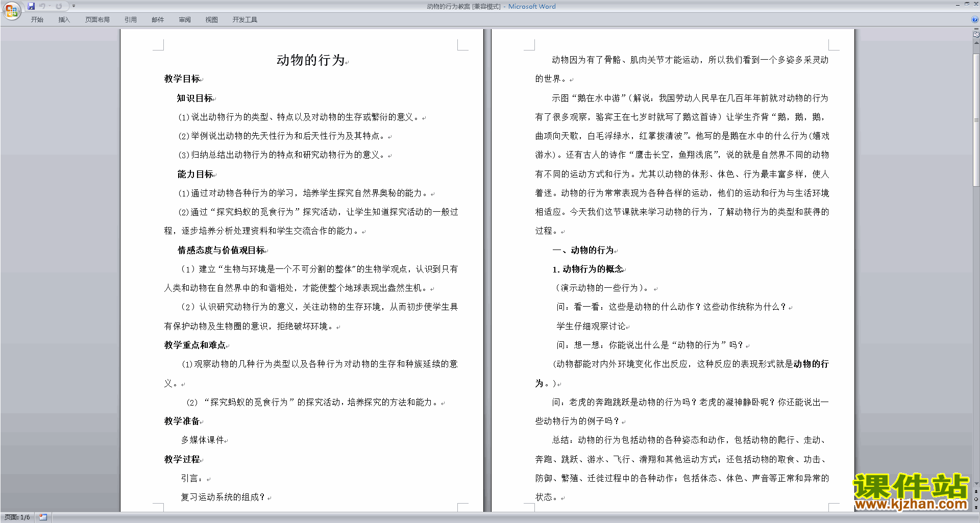The width and height of the screenshot is (980, 523).
Task: Switch to the 审阅 ribbon tab
Action: [x=185, y=20]
